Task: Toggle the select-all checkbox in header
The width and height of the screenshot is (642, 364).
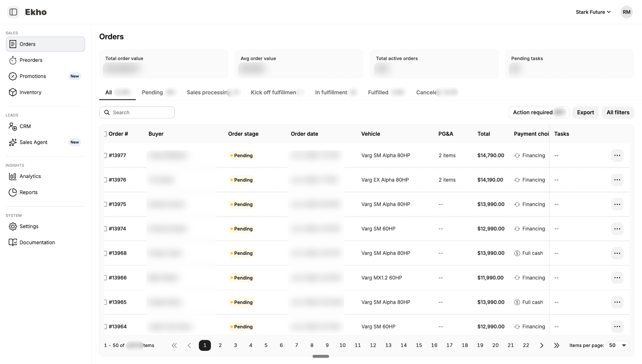Action: (x=105, y=134)
